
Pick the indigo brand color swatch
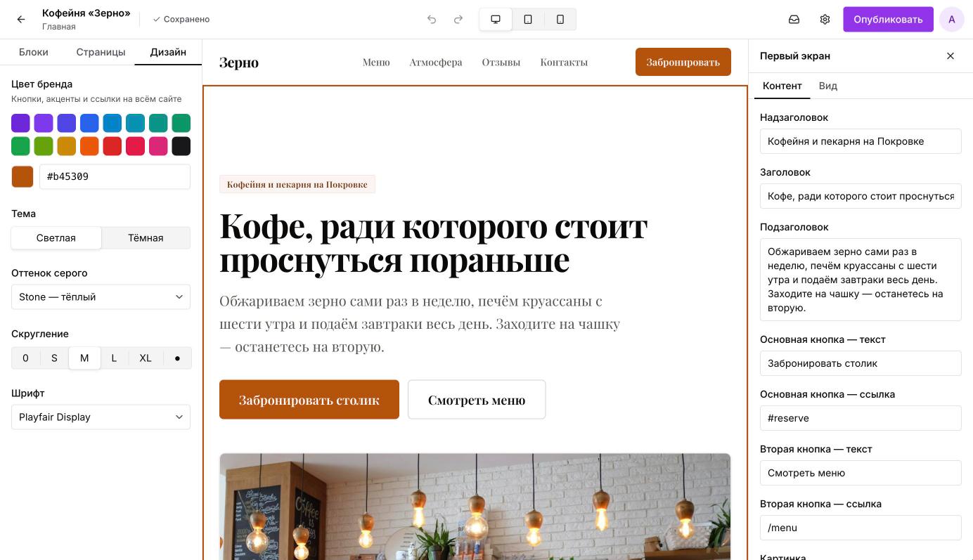67,123
